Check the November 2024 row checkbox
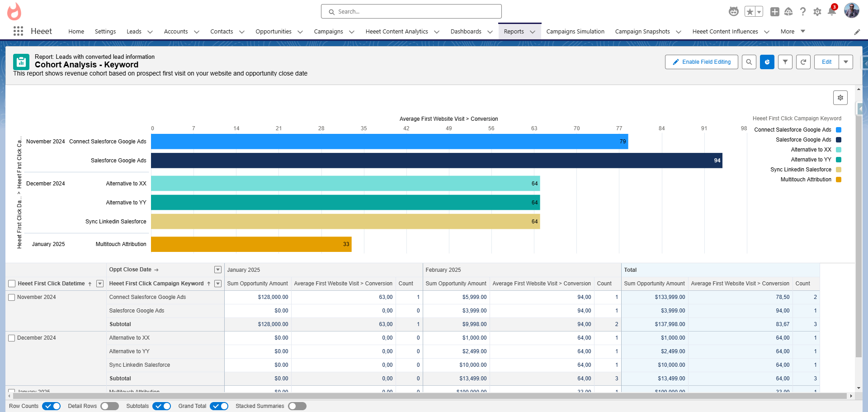Image resolution: width=868 pixels, height=412 pixels. click(x=12, y=298)
